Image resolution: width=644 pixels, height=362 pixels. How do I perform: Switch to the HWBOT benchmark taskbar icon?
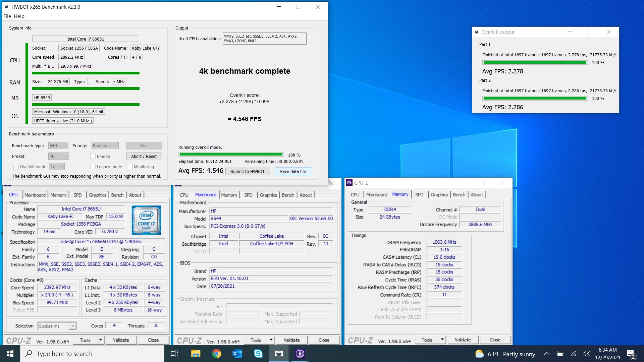[x=279, y=354]
